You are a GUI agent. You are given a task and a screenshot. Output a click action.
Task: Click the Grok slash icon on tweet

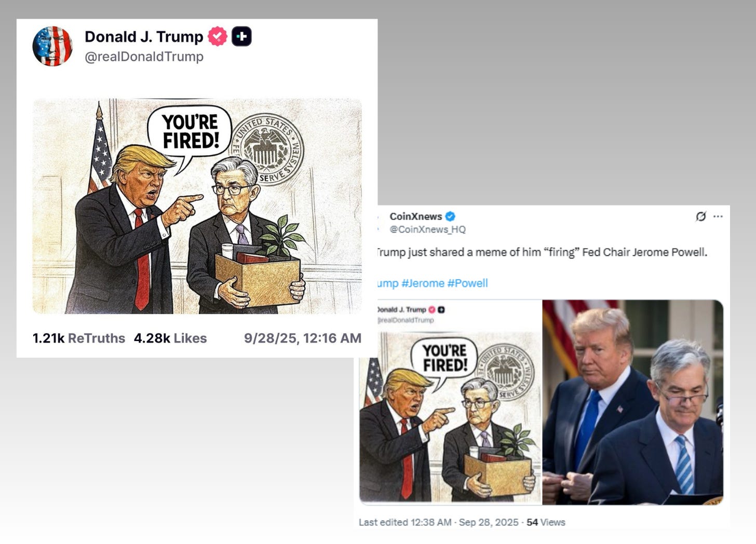pos(701,216)
